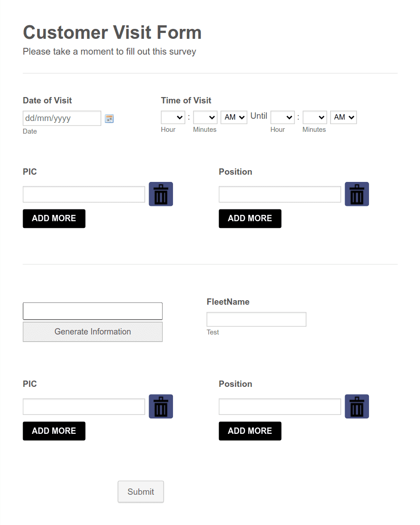This screenshot has width=420, height=525.
Task: Click ADD MORE under first PIC field
Action: (x=54, y=218)
